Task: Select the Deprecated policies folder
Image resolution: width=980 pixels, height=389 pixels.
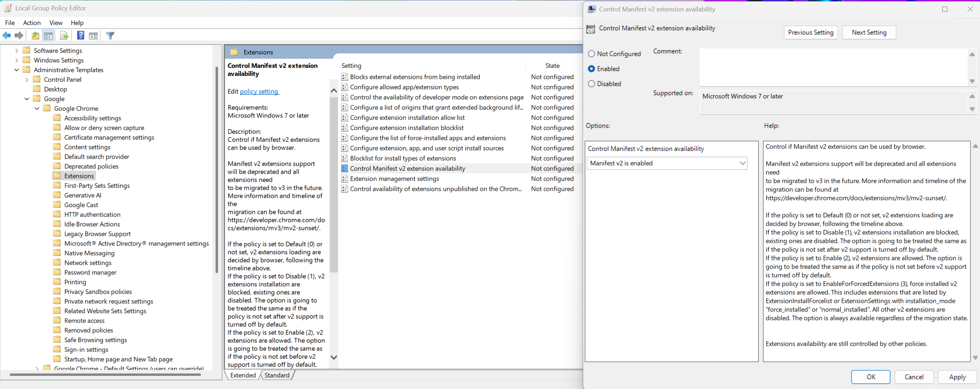Action: point(91,166)
